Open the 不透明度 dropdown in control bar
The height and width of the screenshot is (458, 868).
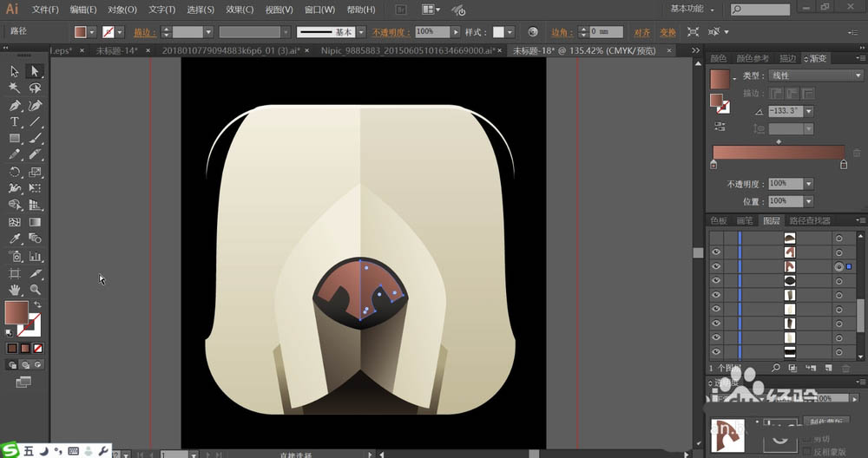(x=457, y=31)
